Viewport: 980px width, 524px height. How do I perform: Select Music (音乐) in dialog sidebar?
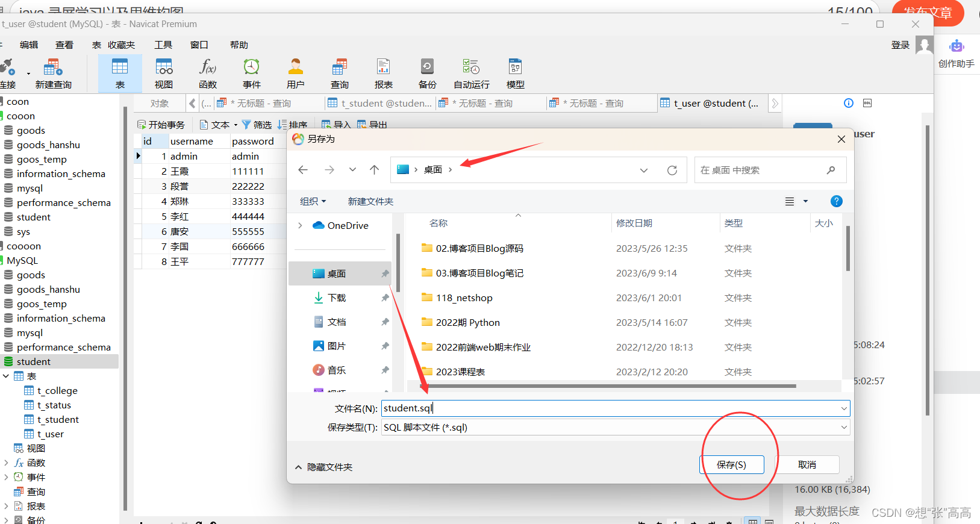tap(337, 370)
